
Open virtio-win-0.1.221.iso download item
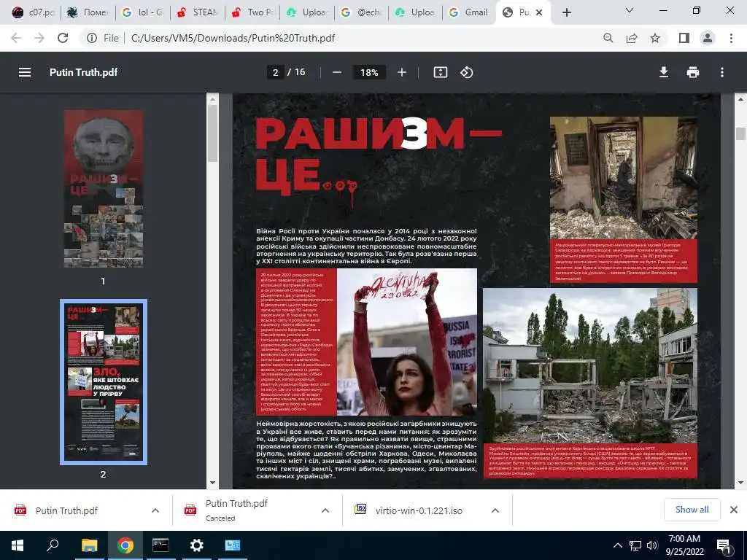click(418, 510)
